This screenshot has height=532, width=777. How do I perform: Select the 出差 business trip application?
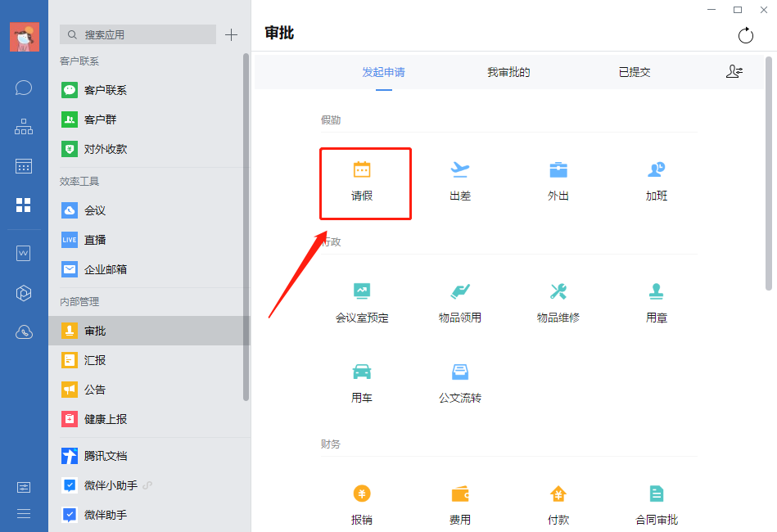coord(459,182)
